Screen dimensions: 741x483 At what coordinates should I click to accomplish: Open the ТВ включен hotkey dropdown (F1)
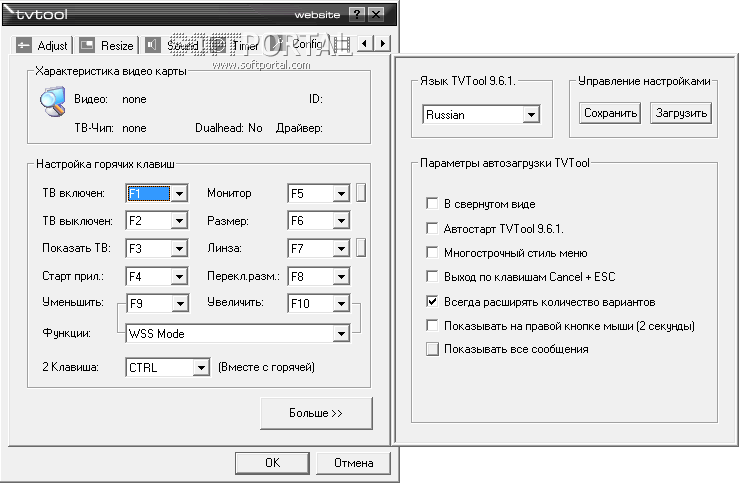[x=180, y=193]
